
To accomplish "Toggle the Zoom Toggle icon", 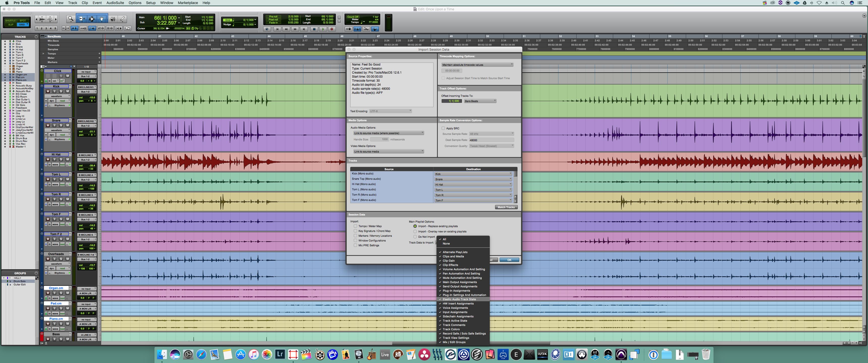I will tap(66, 28).
